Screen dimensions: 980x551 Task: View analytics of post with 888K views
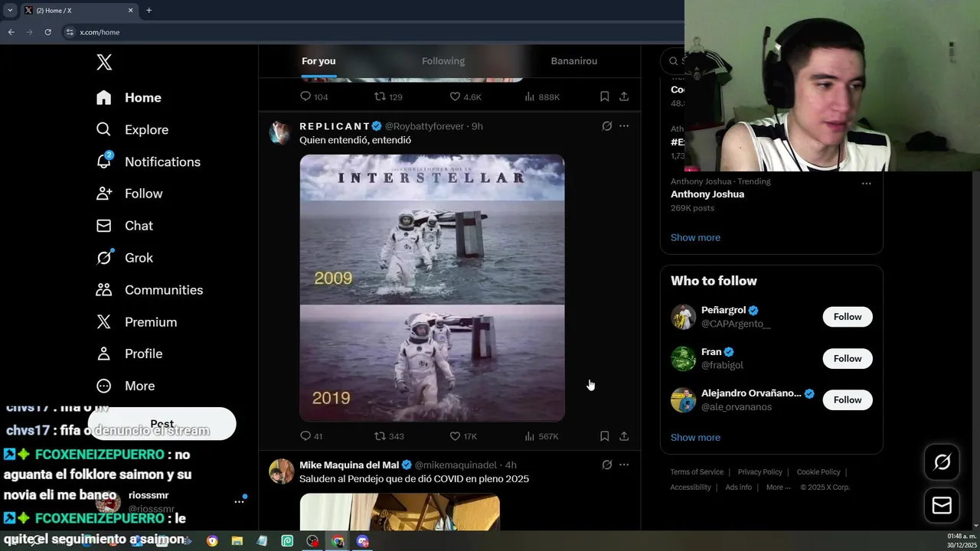pyautogui.click(x=542, y=96)
